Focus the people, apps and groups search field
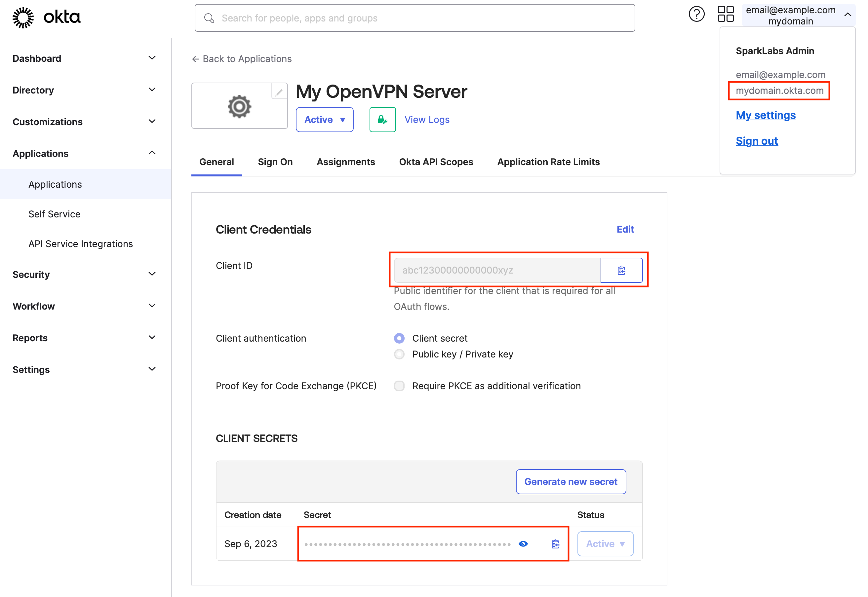Screen dimensions: 868x597 pos(414,18)
